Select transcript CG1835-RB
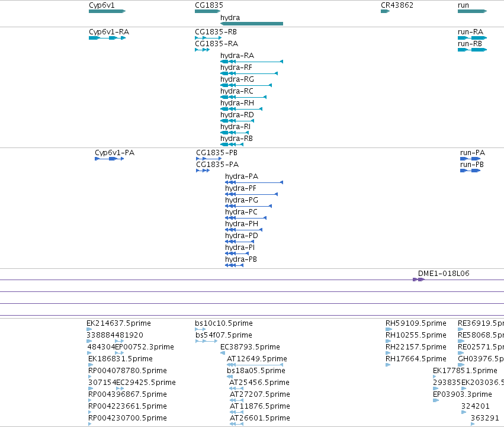 pos(208,38)
